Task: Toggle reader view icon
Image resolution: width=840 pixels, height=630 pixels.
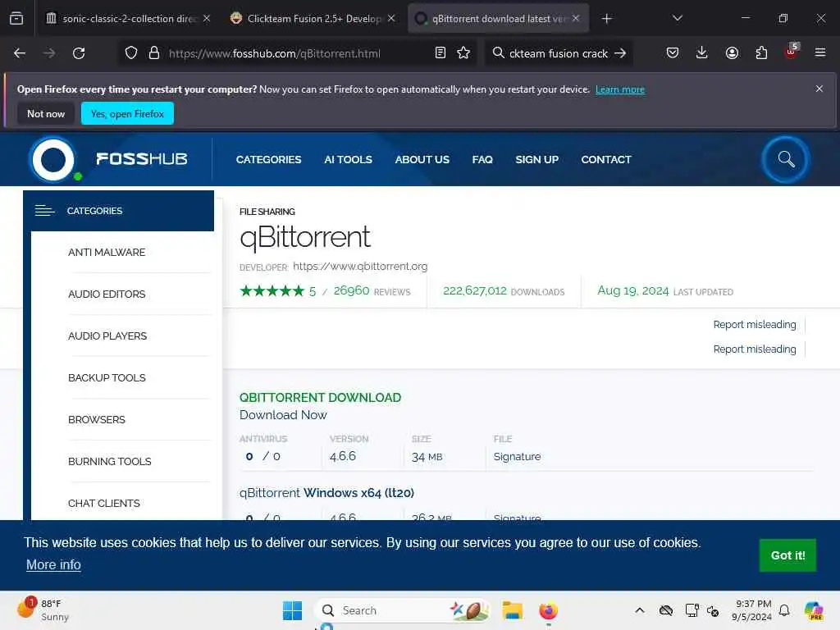Action: (x=441, y=52)
